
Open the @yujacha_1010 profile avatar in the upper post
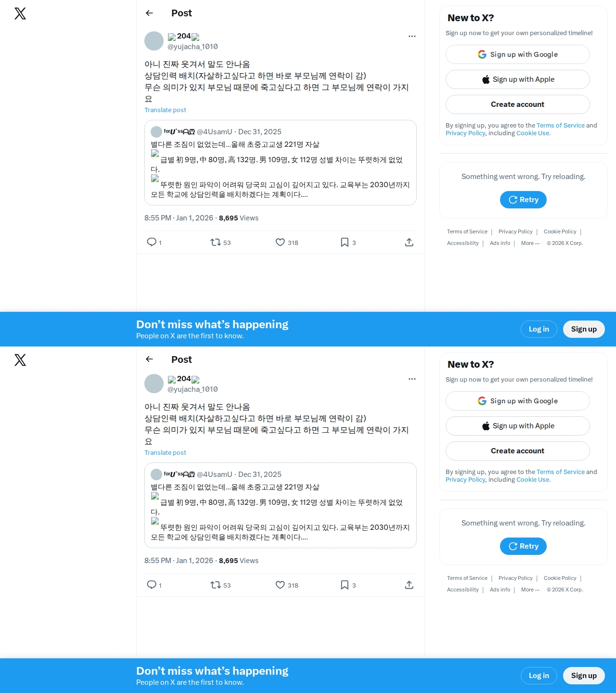pos(154,41)
